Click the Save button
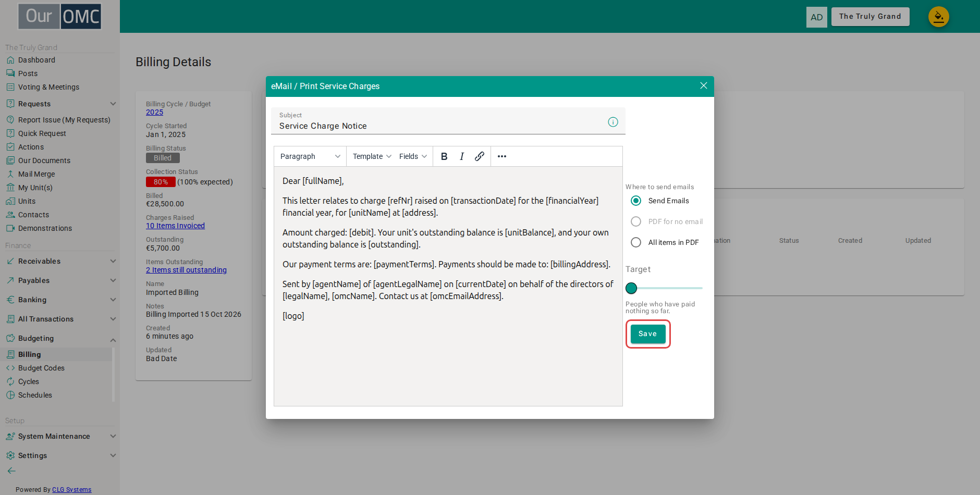 [x=648, y=334]
